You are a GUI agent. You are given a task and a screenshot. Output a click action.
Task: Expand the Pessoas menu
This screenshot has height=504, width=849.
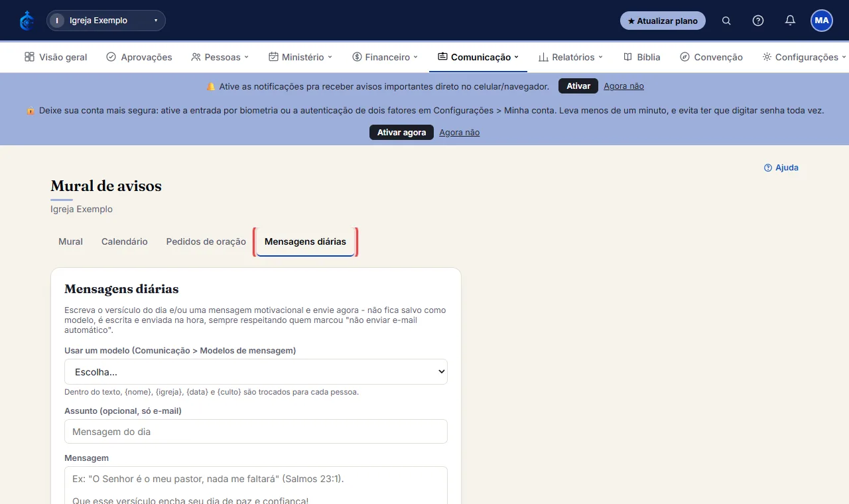click(220, 57)
